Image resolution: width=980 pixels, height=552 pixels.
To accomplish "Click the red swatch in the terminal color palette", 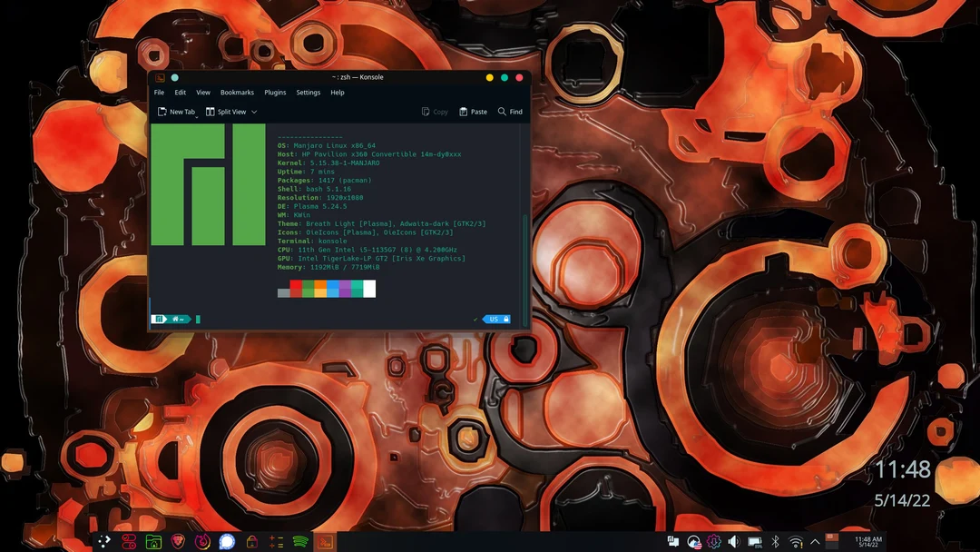I will point(295,290).
